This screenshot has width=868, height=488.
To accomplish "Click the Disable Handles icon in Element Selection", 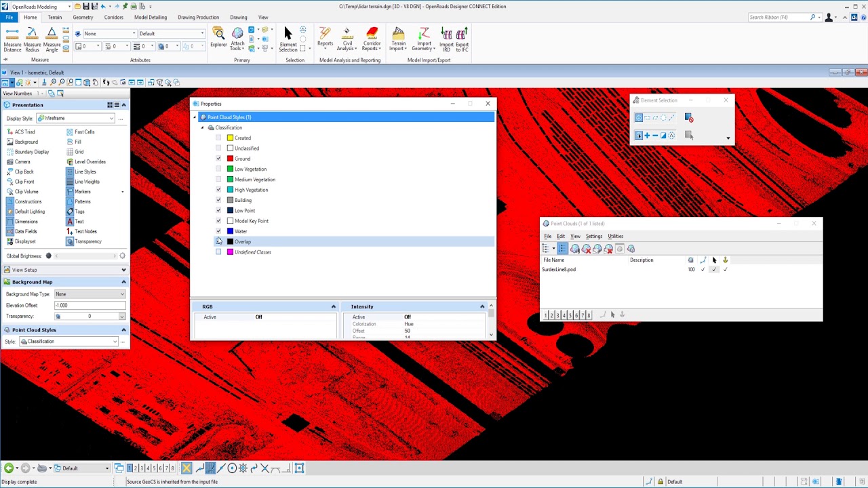I will coord(689,118).
